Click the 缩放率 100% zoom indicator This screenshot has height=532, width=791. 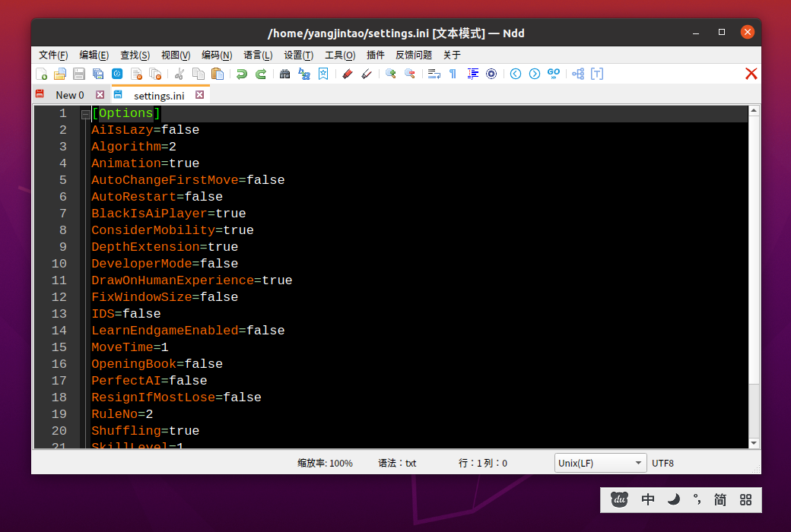326,463
